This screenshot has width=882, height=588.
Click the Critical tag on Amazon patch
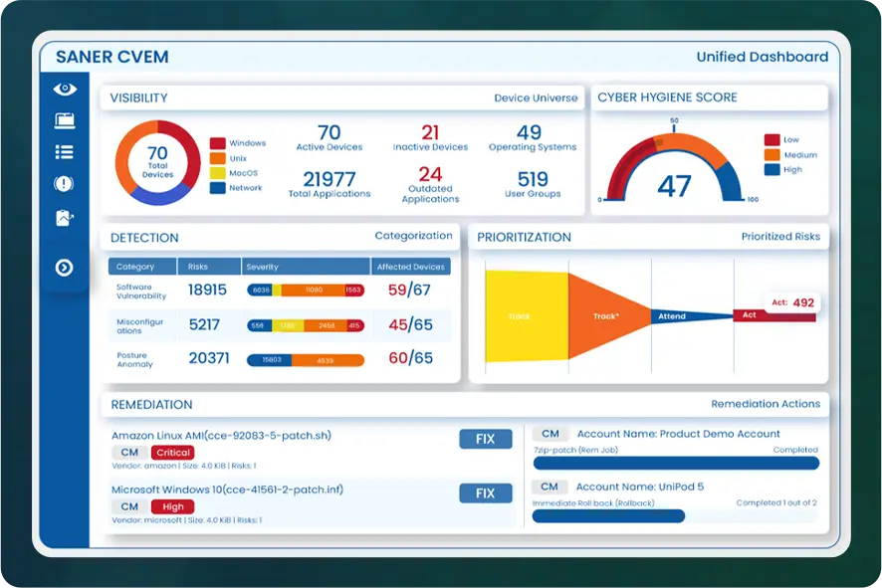point(173,453)
